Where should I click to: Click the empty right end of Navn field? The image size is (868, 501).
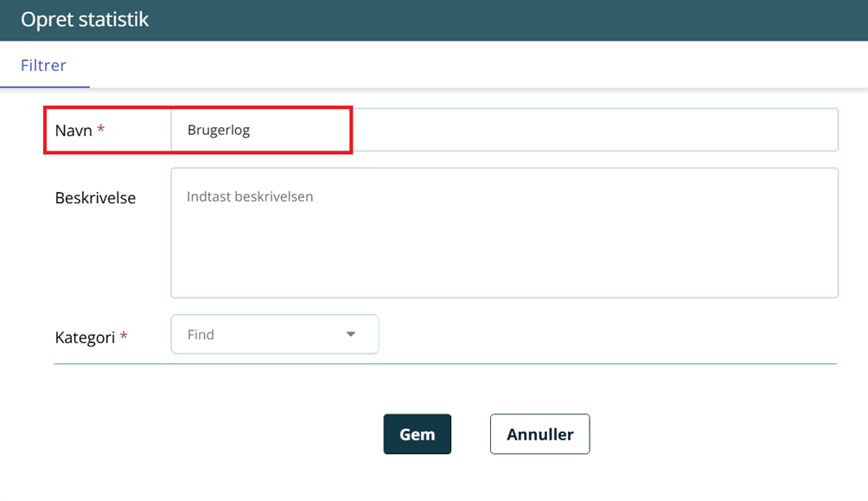tap(778, 130)
